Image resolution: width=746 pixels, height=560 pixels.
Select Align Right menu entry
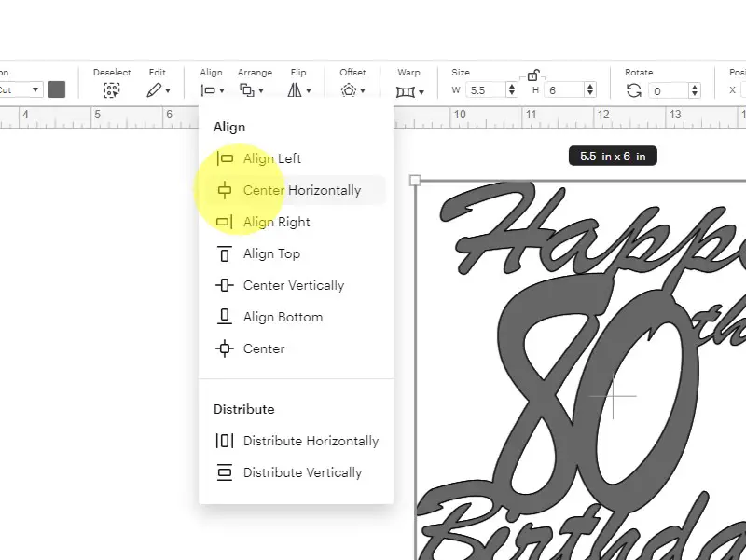(x=296, y=222)
